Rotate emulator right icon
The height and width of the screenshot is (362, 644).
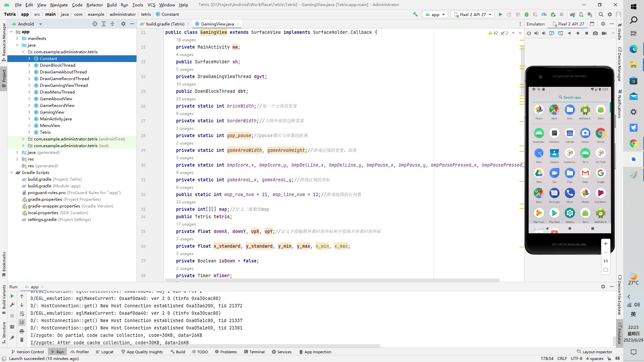point(560,33)
